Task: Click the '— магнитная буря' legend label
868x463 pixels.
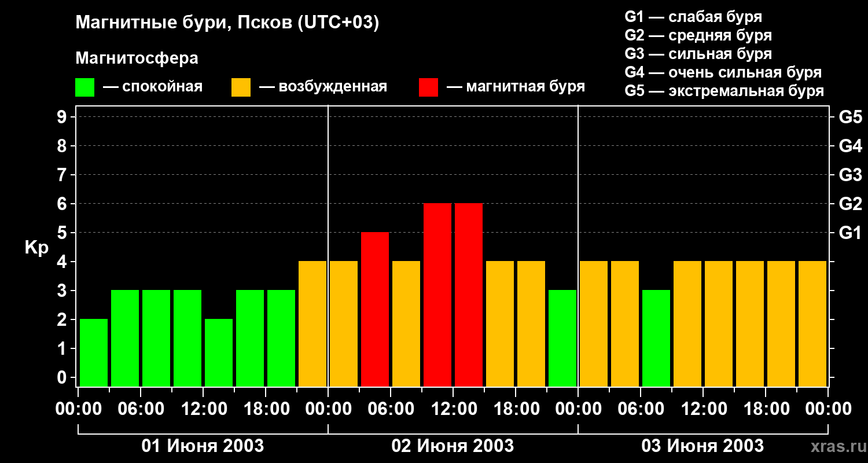Action: (x=516, y=87)
